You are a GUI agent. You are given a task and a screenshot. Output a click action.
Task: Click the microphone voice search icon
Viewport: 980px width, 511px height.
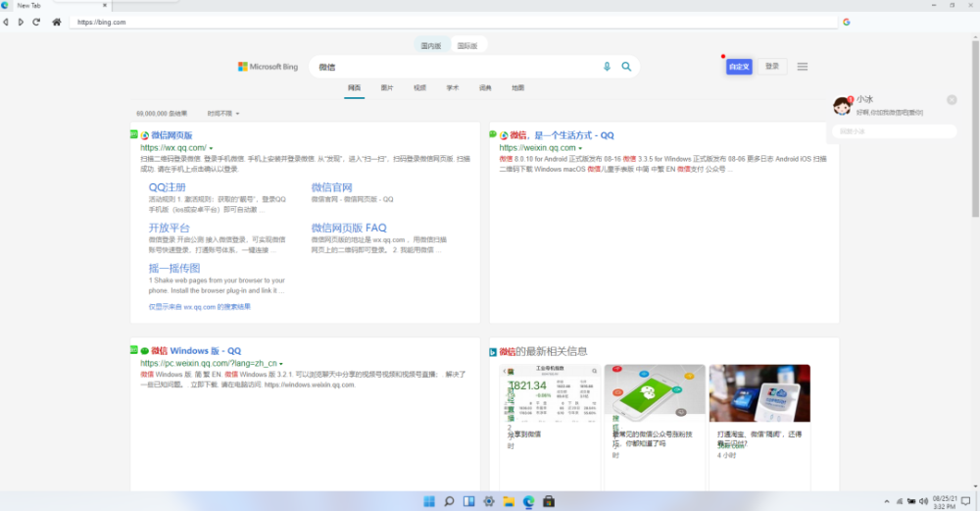tap(607, 67)
